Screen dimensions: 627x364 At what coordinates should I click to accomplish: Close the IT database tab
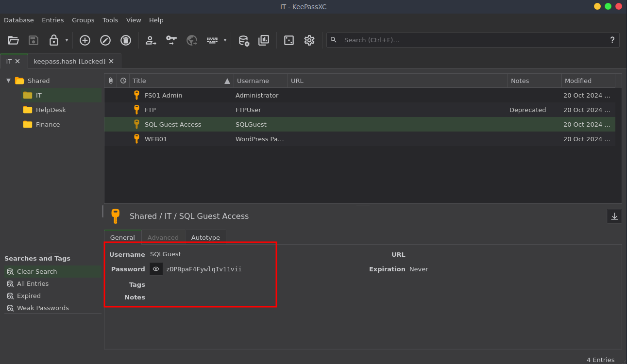pos(17,61)
